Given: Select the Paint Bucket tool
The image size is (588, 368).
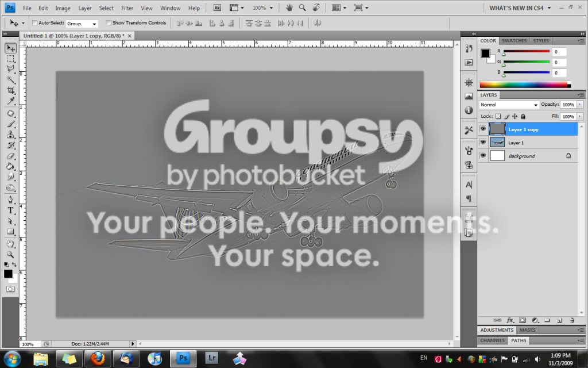Looking at the screenshot, I should [10, 166].
